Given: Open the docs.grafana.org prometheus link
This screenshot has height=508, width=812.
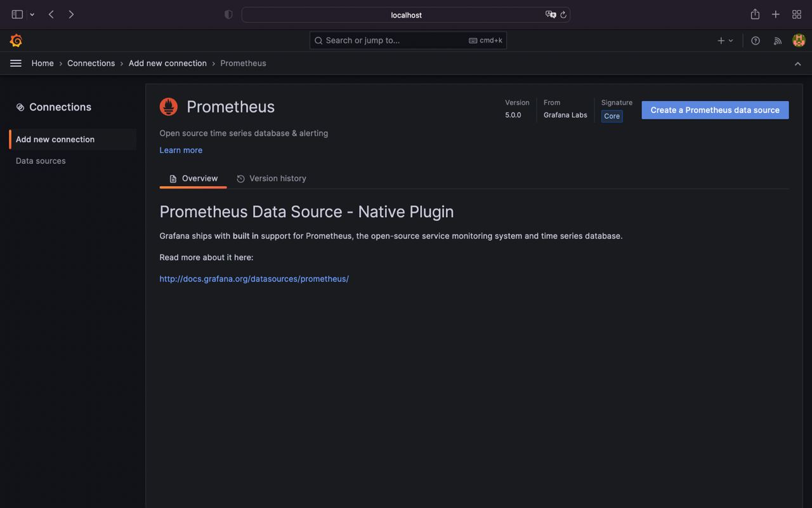Looking at the screenshot, I should coord(254,279).
